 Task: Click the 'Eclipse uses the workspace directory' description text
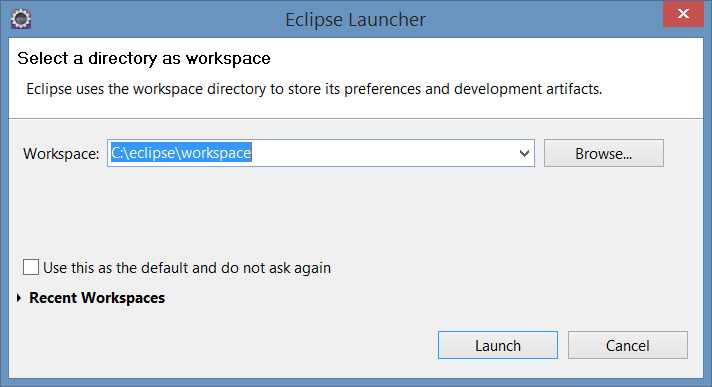pos(314,89)
